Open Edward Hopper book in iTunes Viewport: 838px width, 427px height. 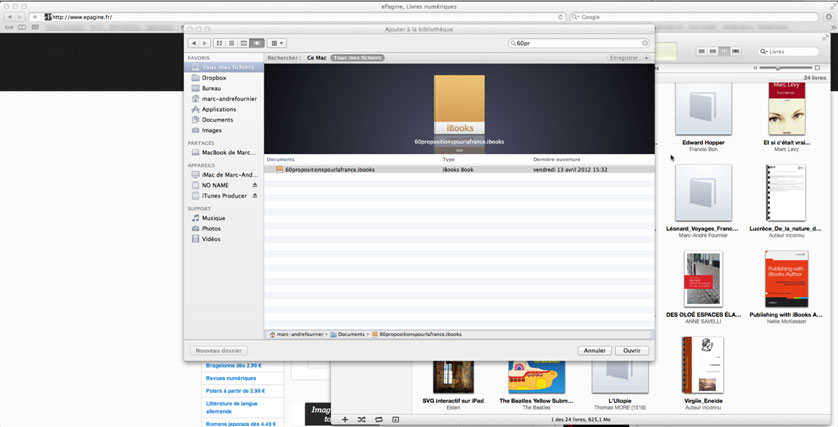[x=703, y=109]
